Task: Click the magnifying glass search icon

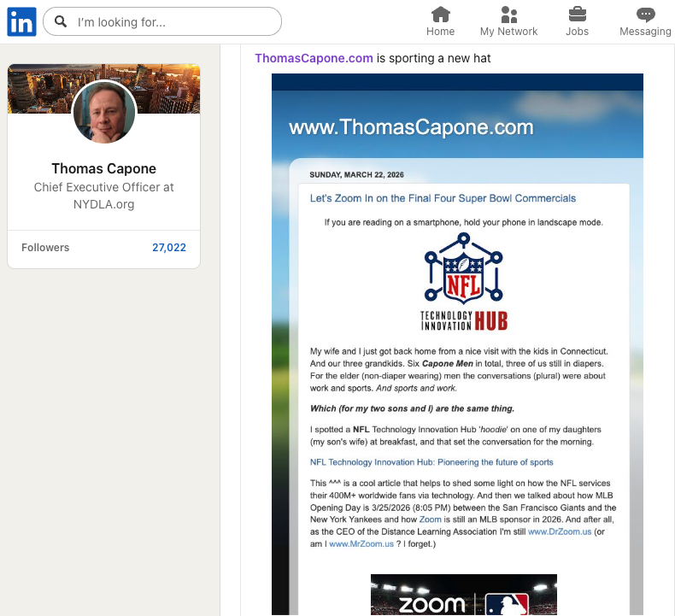Action: (61, 21)
